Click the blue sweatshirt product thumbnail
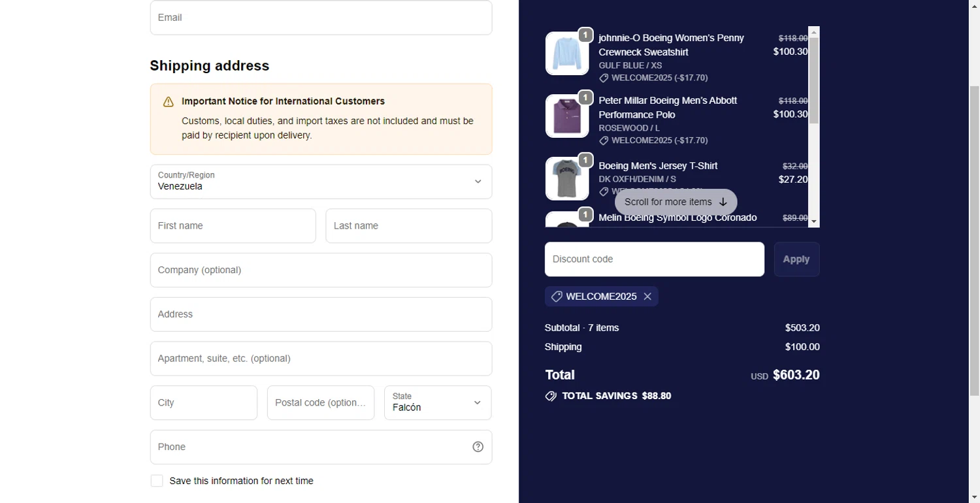980x503 pixels. pyautogui.click(x=566, y=54)
